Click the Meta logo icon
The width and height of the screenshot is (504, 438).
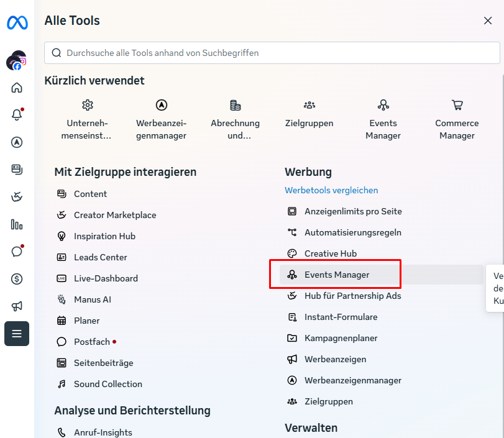17,23
